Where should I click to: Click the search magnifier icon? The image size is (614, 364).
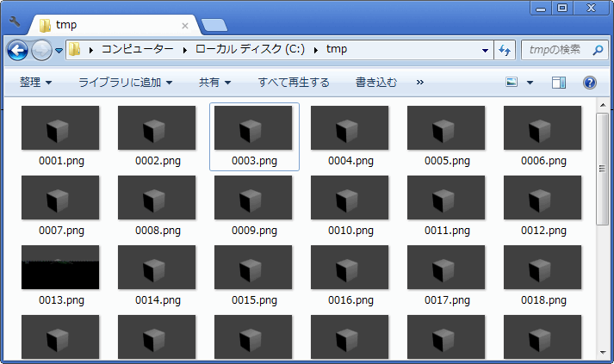598,50
